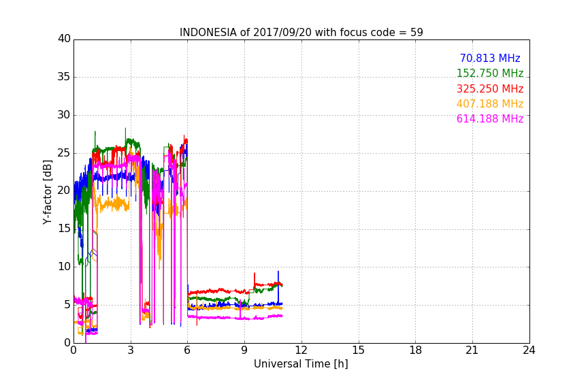Select the 325.250 MHz legend label
This screenshot has height=392, width=588.
(490, 88)
